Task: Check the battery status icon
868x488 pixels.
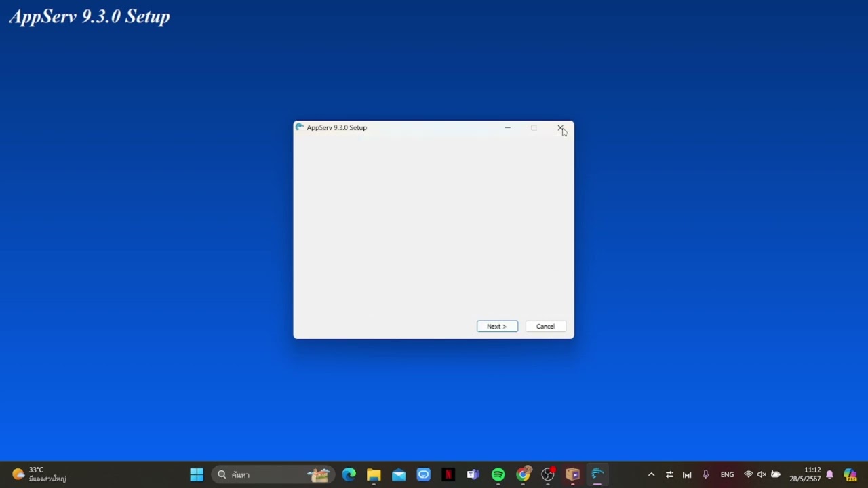Action: click(x=776, y=474)
